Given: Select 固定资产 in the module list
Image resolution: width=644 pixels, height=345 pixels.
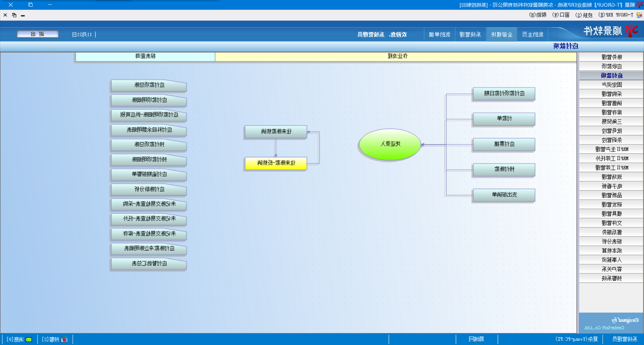Looking at the screenshot, I should (x=611, y=85).
